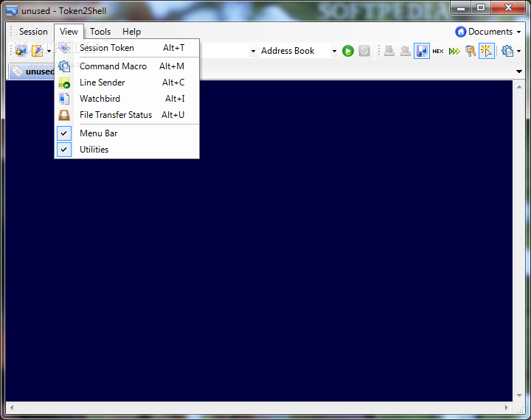Viewport: 531px width, 420px height.
Task: Expand the Address Book dropdown arrow
Action: 334,51
